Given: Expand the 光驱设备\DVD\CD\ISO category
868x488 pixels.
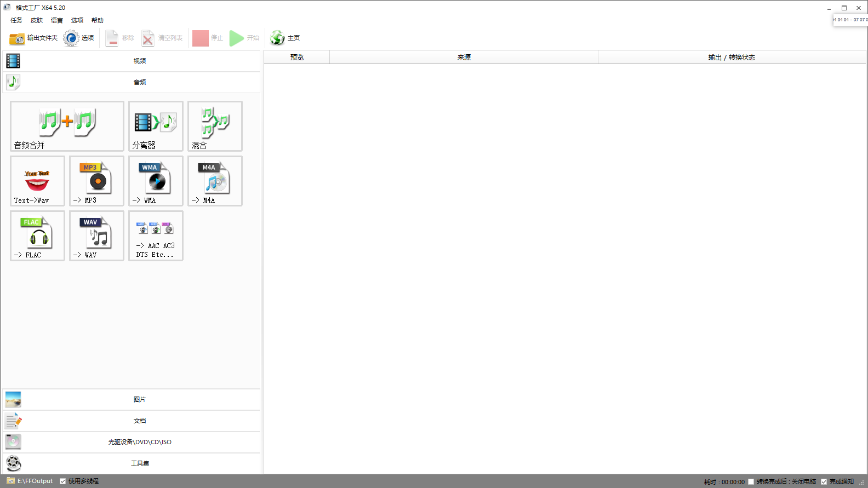Looking at the screenshot, I should pos(132,442).
